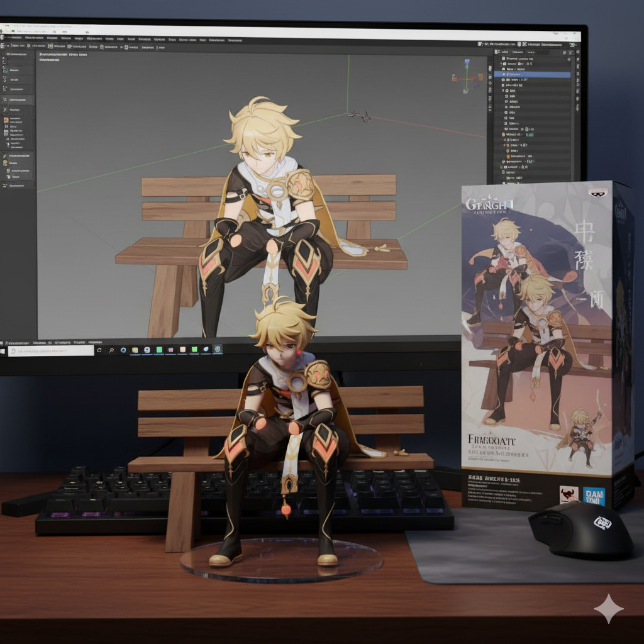Toggle the eye icon on the outliner's top row
The width and height of the screenshot is (644, 644).
pyautogui.click(x=569, y=59)
